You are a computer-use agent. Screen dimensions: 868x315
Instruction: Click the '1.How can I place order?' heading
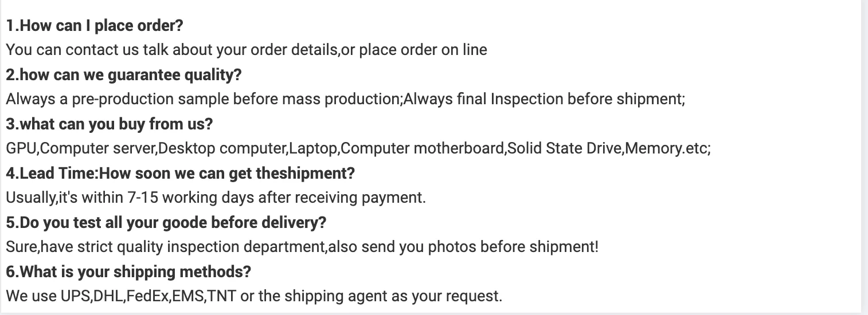95,26
